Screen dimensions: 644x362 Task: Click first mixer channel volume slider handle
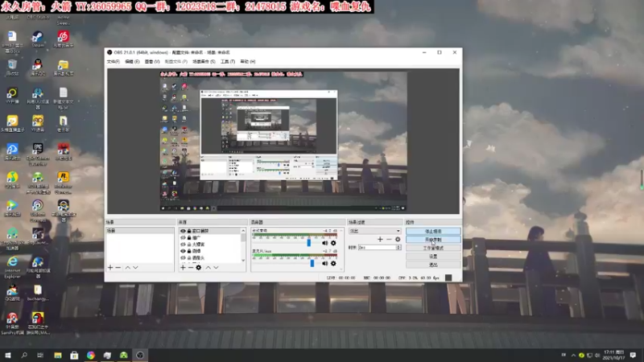point(309,243)
